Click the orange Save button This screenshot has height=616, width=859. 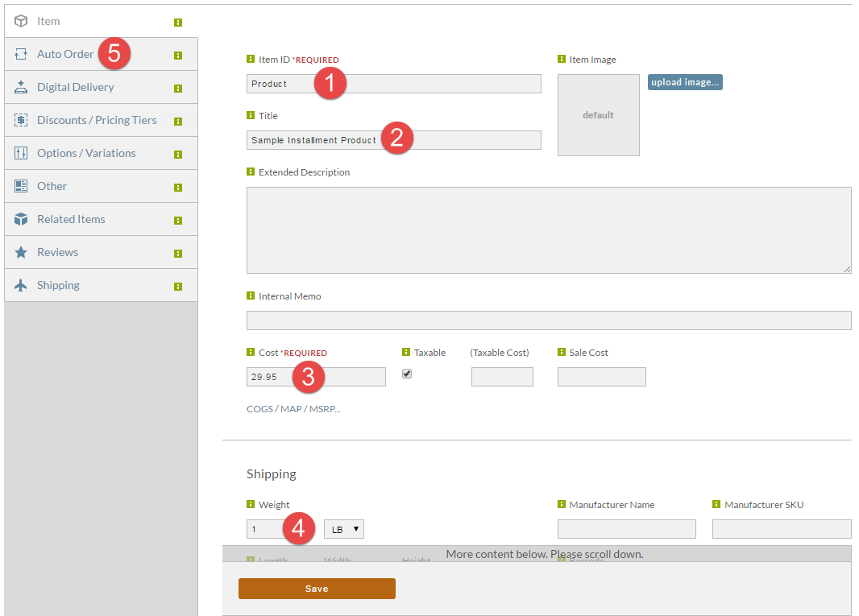pyautogui.click(x=317, y=589)
